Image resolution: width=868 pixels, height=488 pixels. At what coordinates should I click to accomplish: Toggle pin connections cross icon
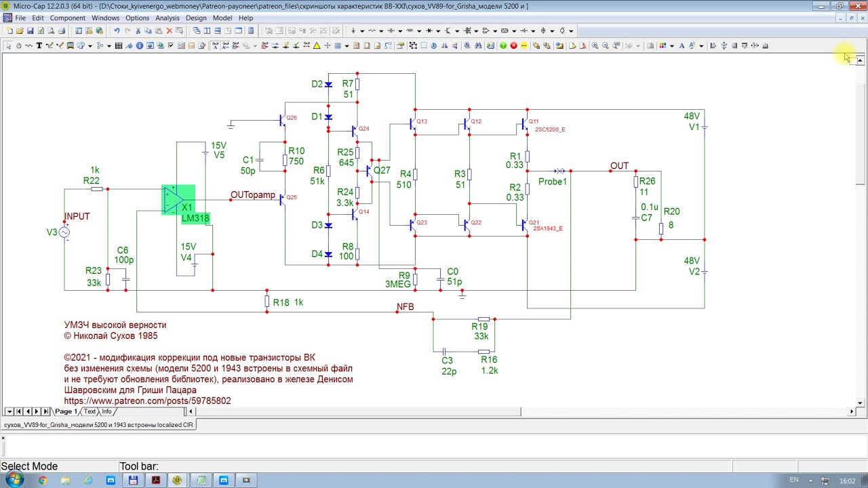click(x=327, y=45)
